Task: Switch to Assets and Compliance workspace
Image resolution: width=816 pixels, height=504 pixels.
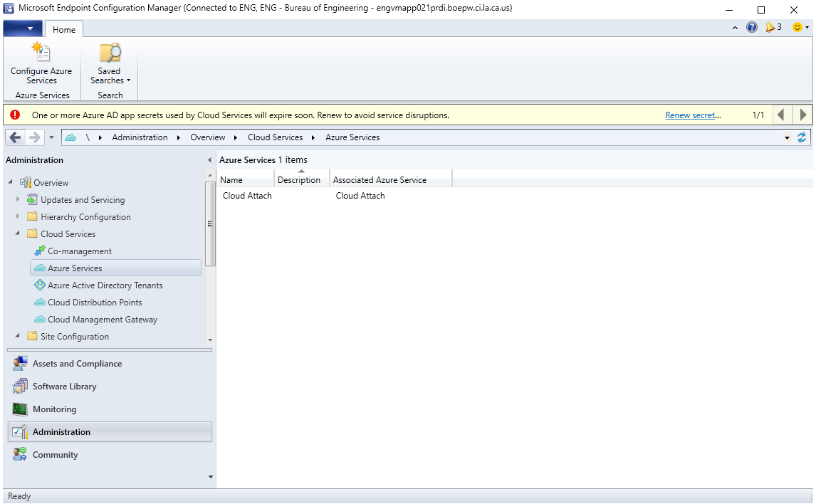Action: tap(110, 364)
